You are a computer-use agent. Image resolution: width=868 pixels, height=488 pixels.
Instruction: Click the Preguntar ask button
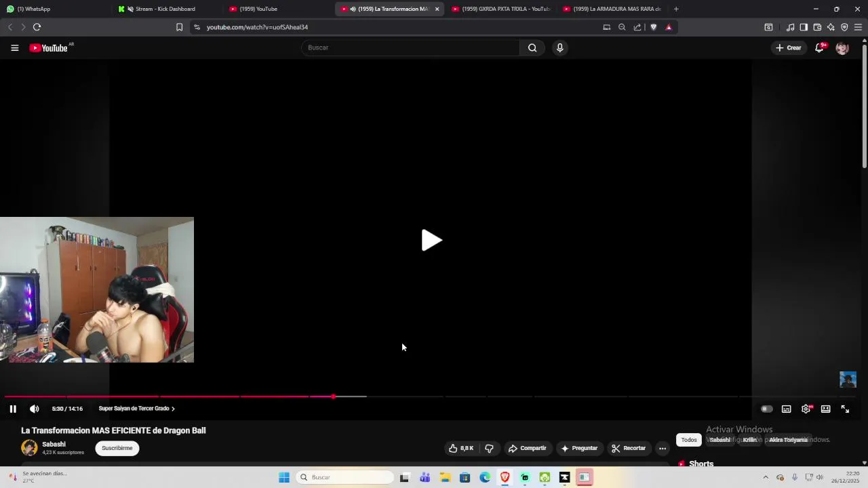tap(579, 448)
